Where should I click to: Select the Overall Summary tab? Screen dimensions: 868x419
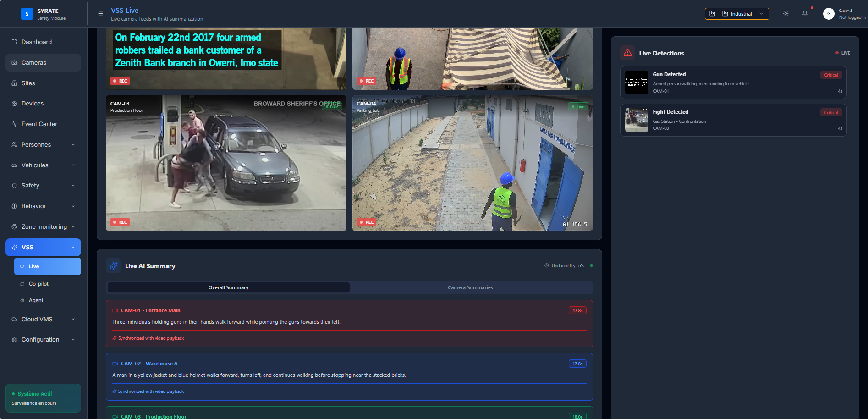click(x=228, y=287)
